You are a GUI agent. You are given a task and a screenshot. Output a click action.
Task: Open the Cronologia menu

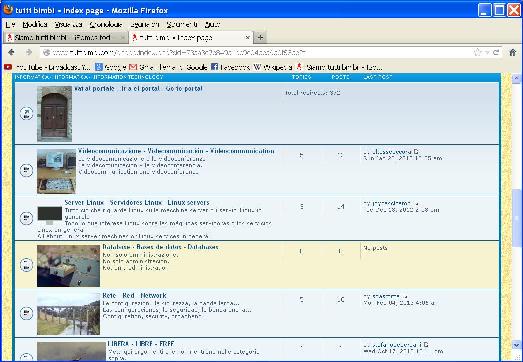click(x=106, y=24)
